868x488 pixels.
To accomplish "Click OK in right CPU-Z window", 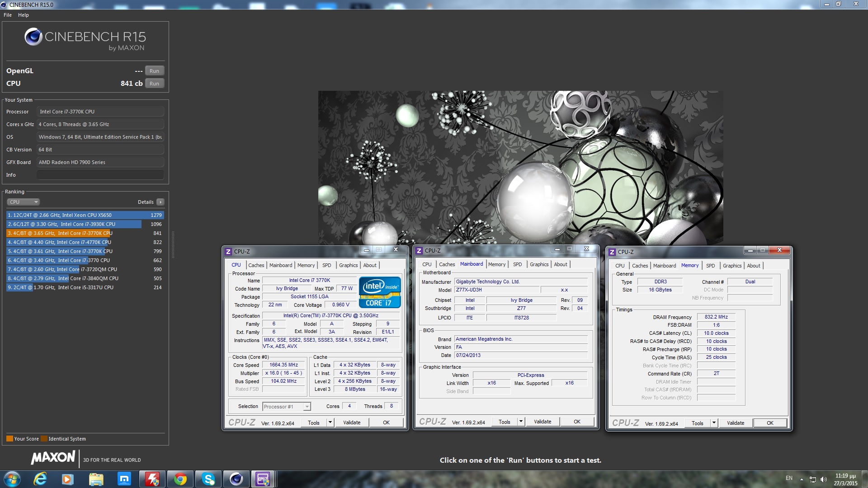I will tap(770, 423).
